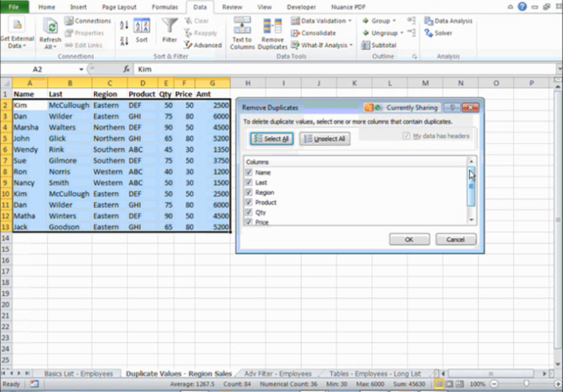Open the Data Analysis tool

[x=449, y=21]
